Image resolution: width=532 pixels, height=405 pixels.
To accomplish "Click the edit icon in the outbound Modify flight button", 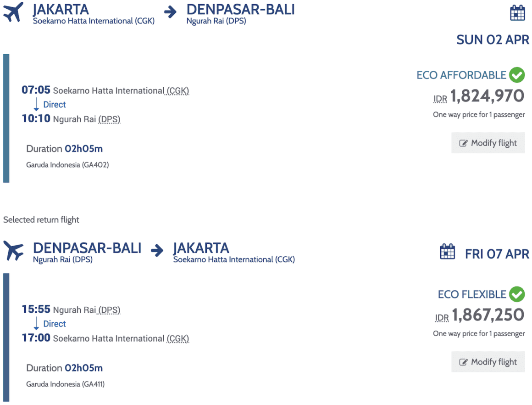I will [x=463, y=143].
